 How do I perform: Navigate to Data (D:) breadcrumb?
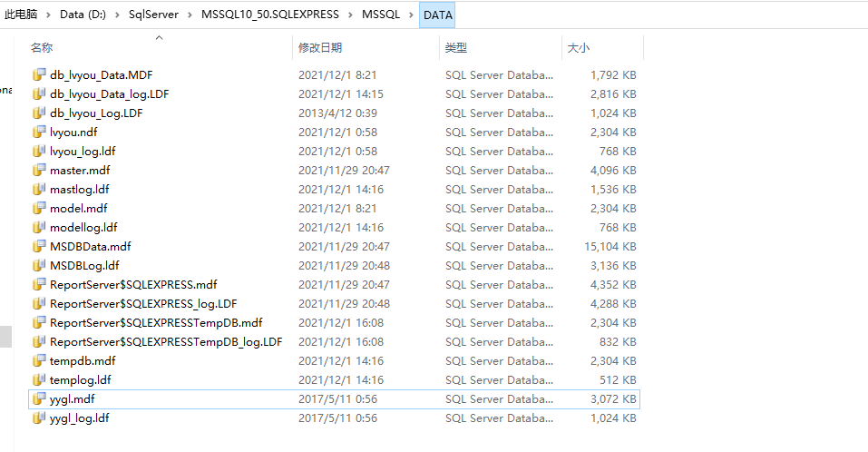(x=83, y=15)
